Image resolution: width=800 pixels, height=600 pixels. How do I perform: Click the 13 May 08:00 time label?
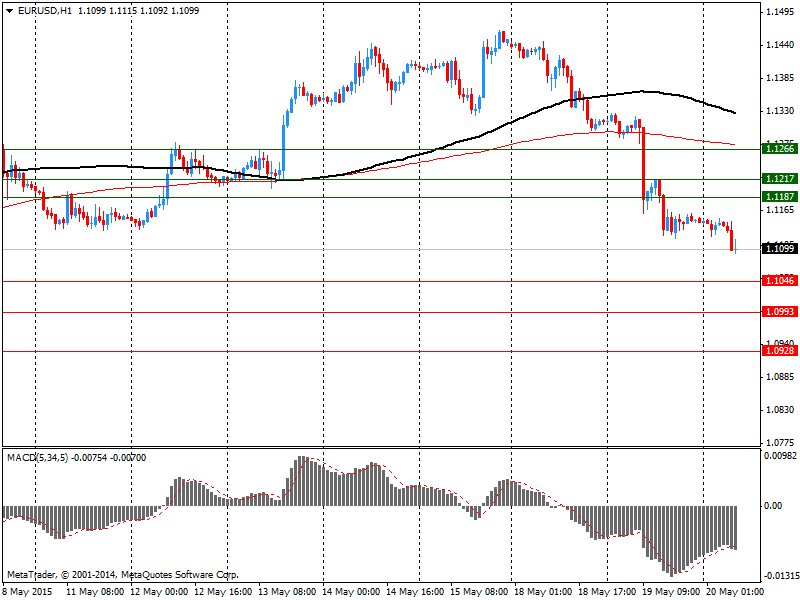click(x=287, y=592)
